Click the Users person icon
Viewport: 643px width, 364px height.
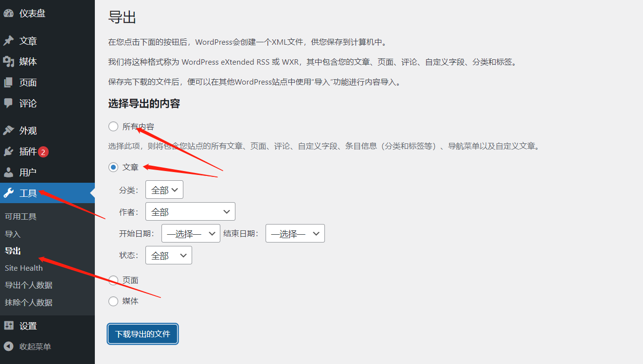point(8,173)
